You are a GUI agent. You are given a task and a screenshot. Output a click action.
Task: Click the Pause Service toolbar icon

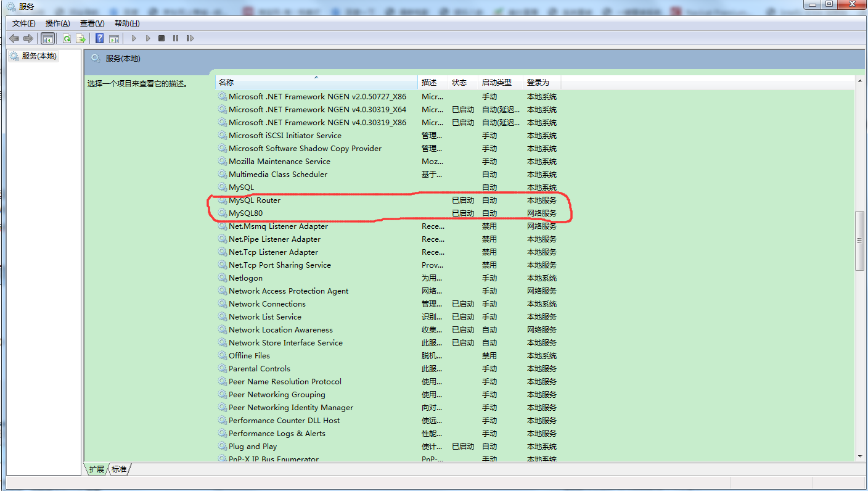point(176,38)
